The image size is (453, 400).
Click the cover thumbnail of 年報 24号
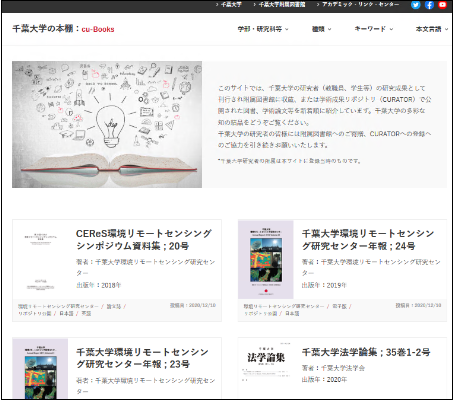point(266,260)
